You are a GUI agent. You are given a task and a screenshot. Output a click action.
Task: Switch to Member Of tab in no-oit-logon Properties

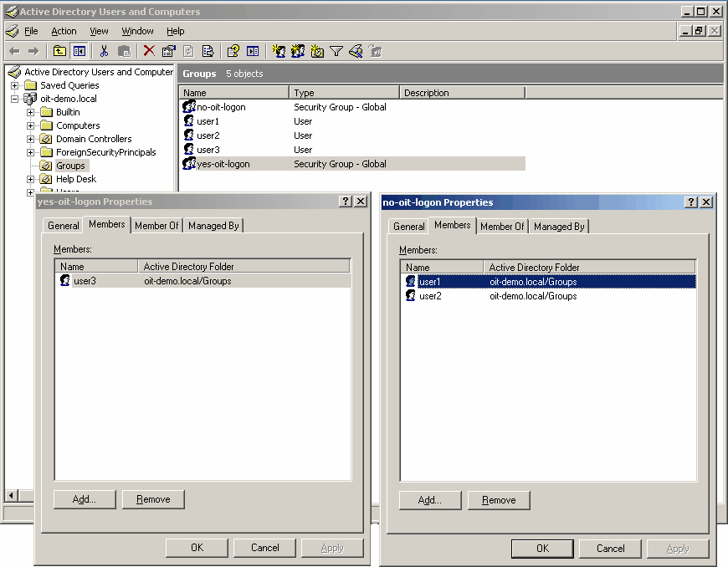click(x=502, y=227)
